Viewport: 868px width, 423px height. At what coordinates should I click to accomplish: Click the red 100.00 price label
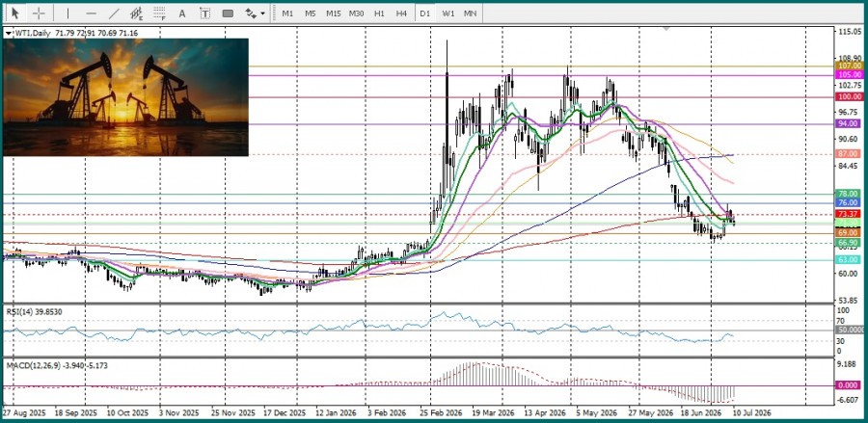pos(851,96)
